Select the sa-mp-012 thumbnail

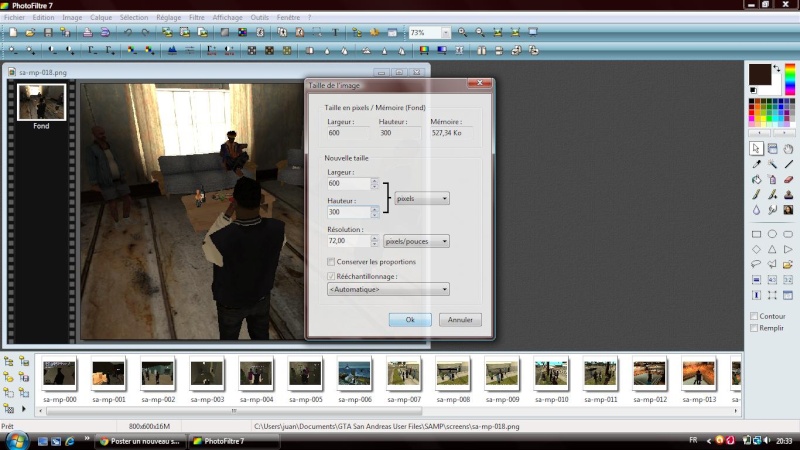point(649,373)
